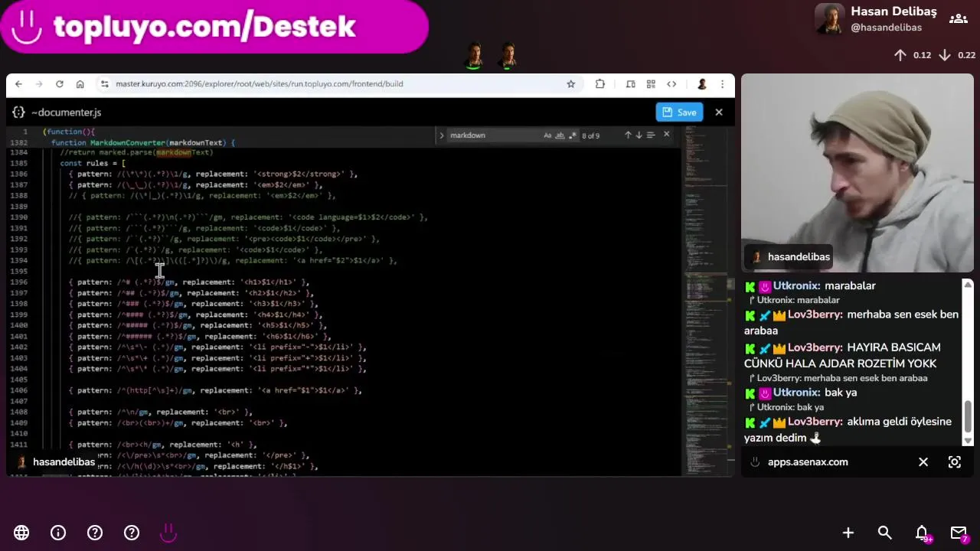Click Lov3berry's 'aklıma geldi öylesine' message
This screenshot has width=980, height=551.
[x=848, y=429]
